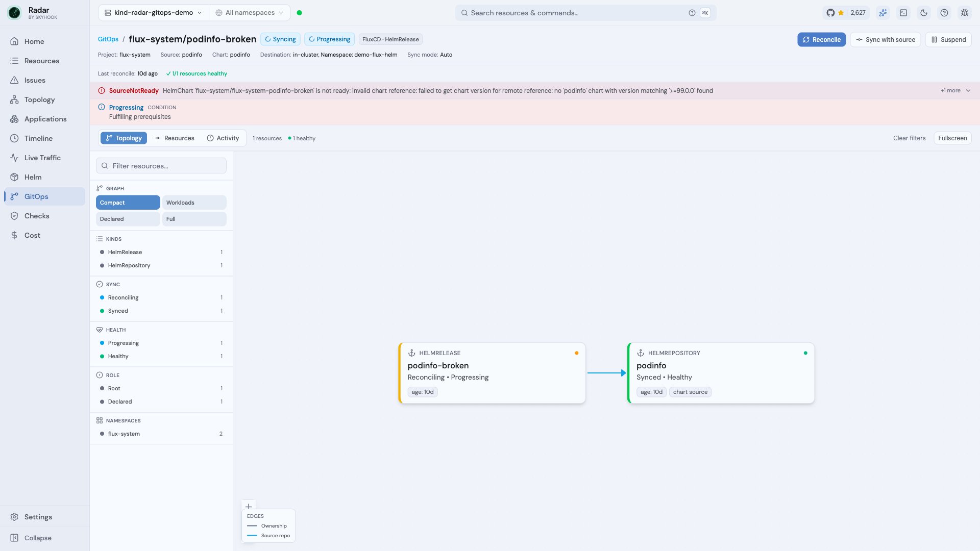Click GitOps breadcrumb link
The width and height of the screenshot is (980, 551).
click(108, 39)
